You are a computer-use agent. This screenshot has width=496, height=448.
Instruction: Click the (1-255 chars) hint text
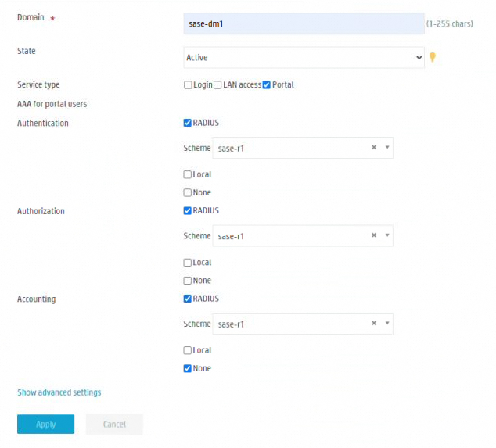click(x=450, y=23)
